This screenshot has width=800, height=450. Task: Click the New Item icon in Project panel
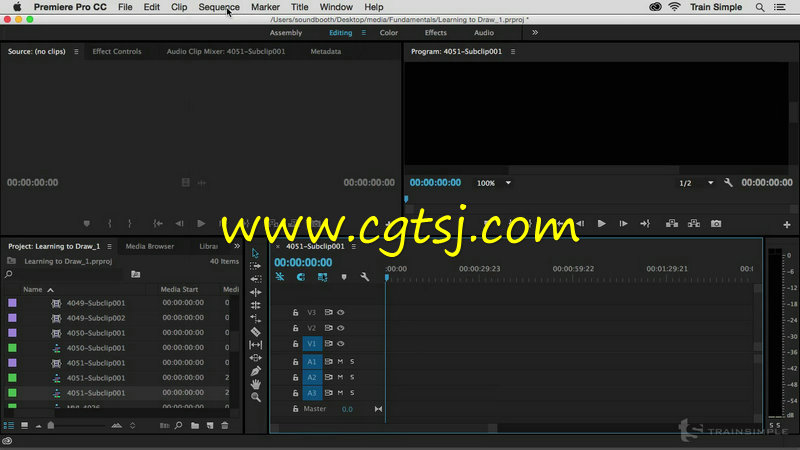[210, 426]
